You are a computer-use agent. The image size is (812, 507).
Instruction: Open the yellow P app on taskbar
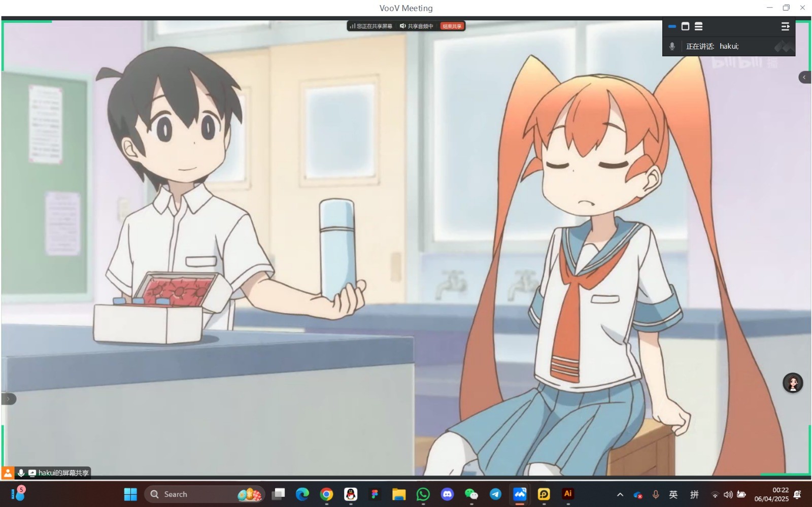coord(544,494)
